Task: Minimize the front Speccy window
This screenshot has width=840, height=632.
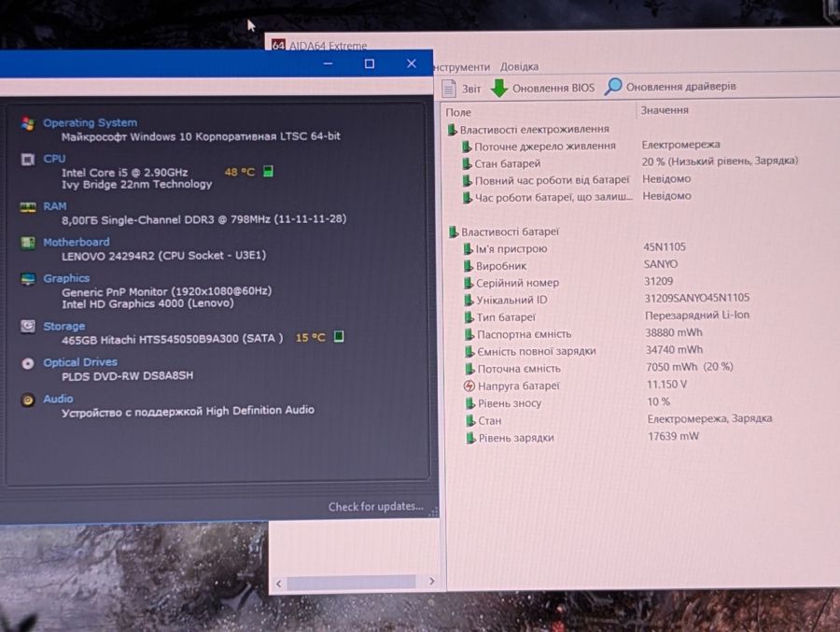Action: click(x=329, y=63)
